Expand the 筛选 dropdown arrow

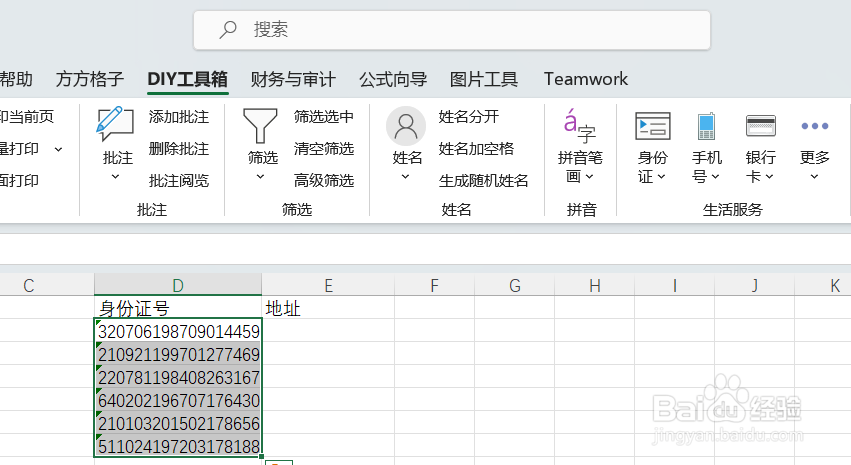click(x=260, y=176)
